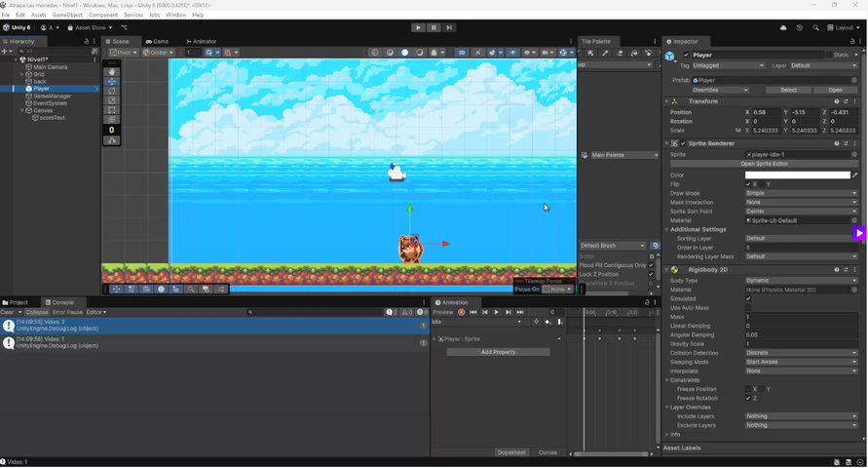Open the Draw Mode dropdown

[801, 193]
